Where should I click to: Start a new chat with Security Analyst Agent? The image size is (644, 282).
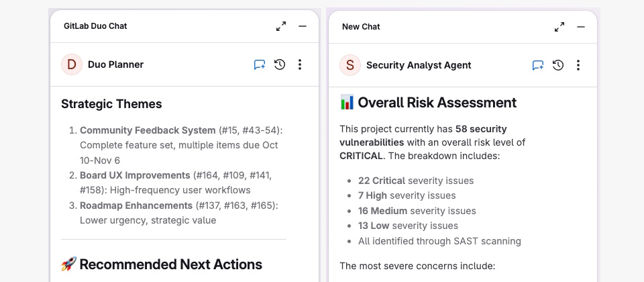[x=538, y=65]
